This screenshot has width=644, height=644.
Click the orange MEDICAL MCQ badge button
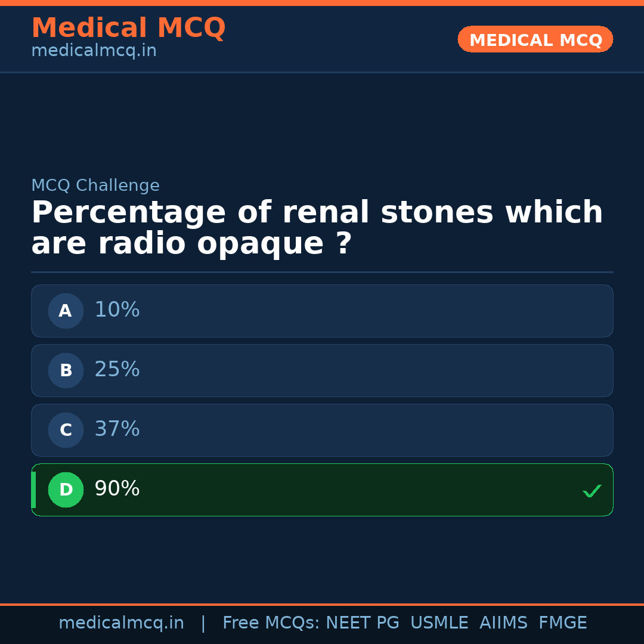(x=535, y=39)
